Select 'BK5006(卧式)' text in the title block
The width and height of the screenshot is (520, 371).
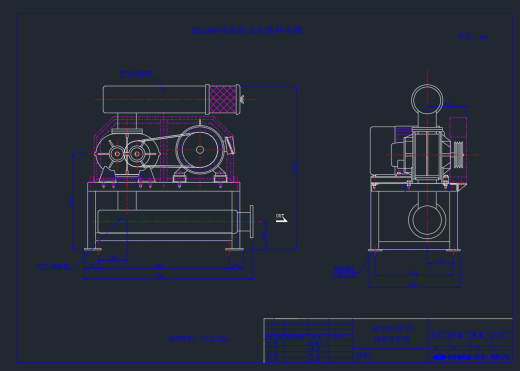pyautogui.click(x=393, y=329)
